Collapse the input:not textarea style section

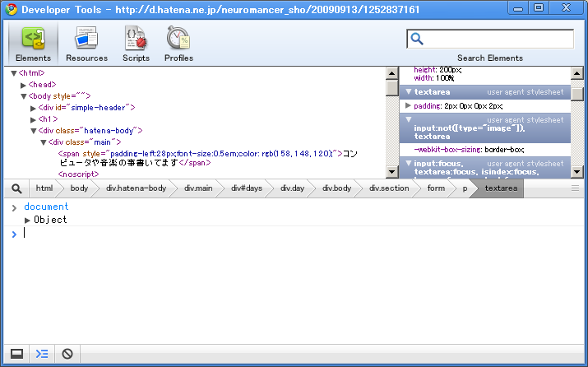409,119
